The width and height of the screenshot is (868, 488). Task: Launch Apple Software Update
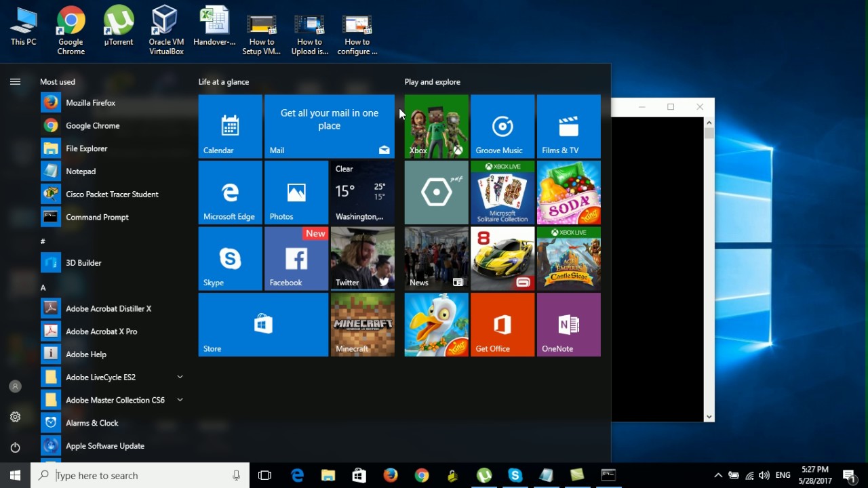[x=113, y=446]
